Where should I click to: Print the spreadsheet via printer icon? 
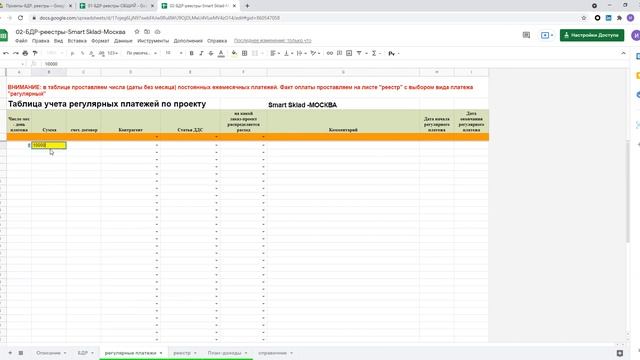pyautogui.click(x=25, y=53)
